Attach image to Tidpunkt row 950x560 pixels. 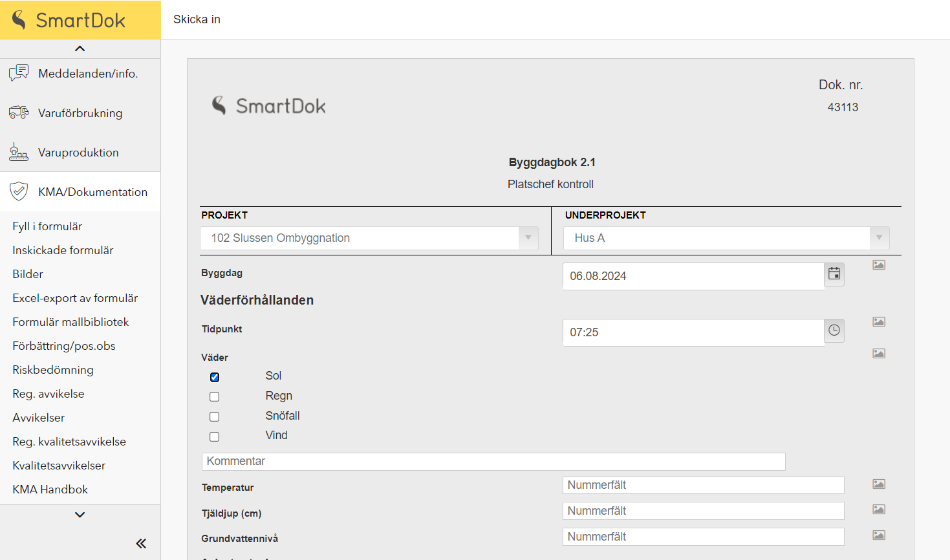point(879,322)
